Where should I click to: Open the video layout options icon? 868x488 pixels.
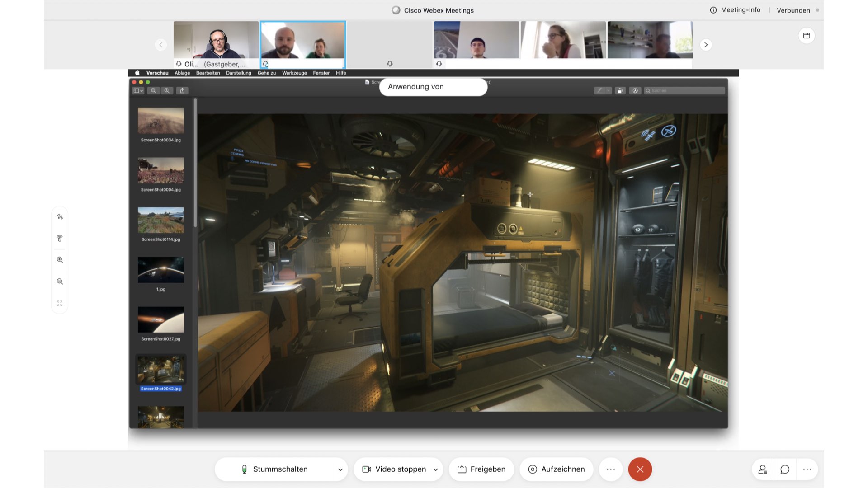tap(807, 35)
